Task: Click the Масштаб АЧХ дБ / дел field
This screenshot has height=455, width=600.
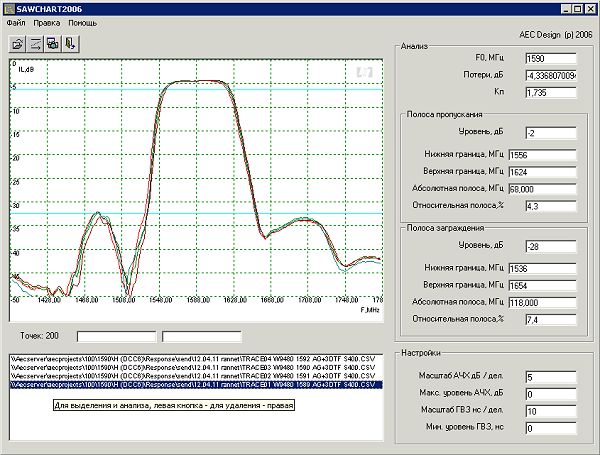Action: click(549, 377)
